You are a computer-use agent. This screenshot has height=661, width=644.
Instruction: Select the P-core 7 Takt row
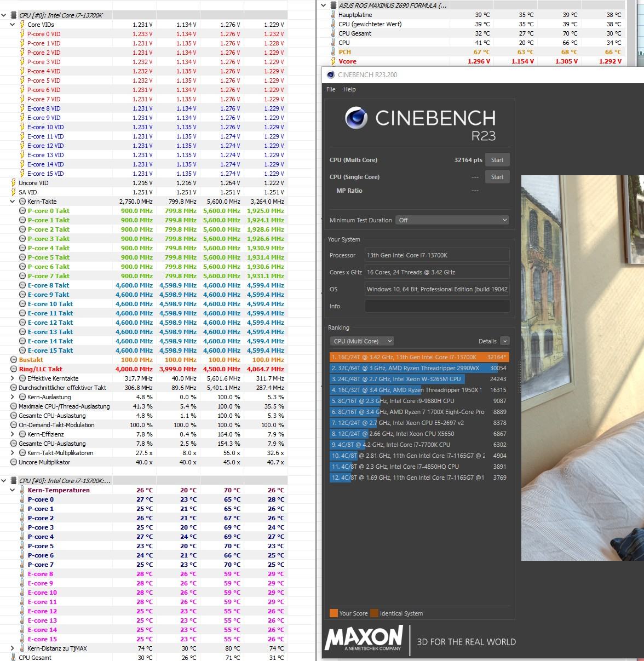(x=143, y=276)
